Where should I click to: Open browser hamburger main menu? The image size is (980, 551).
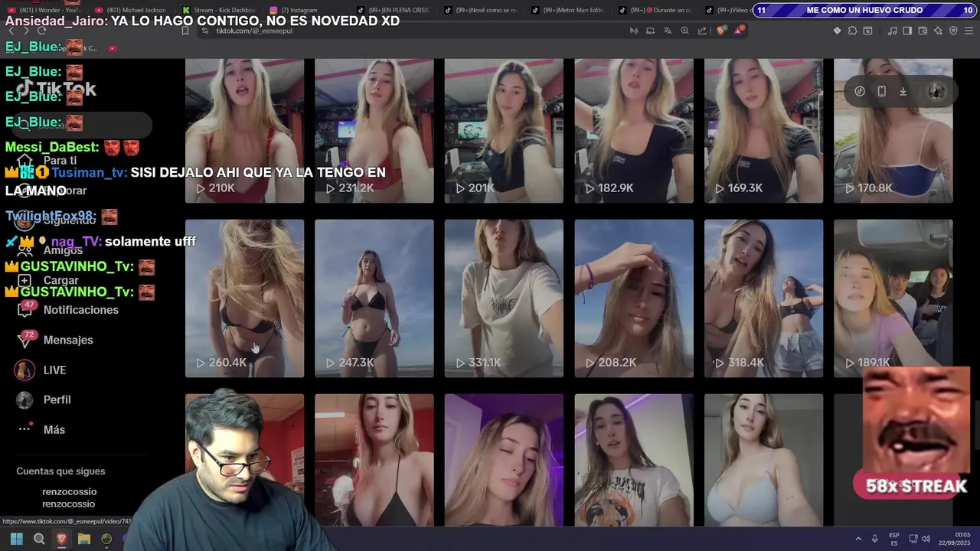coord(969,31)
